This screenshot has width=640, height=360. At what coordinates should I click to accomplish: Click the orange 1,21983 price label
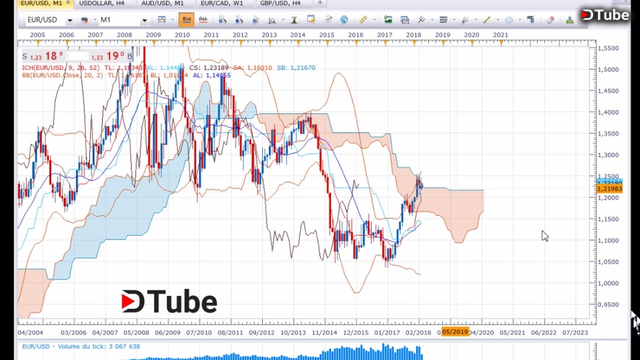[609, 189]
